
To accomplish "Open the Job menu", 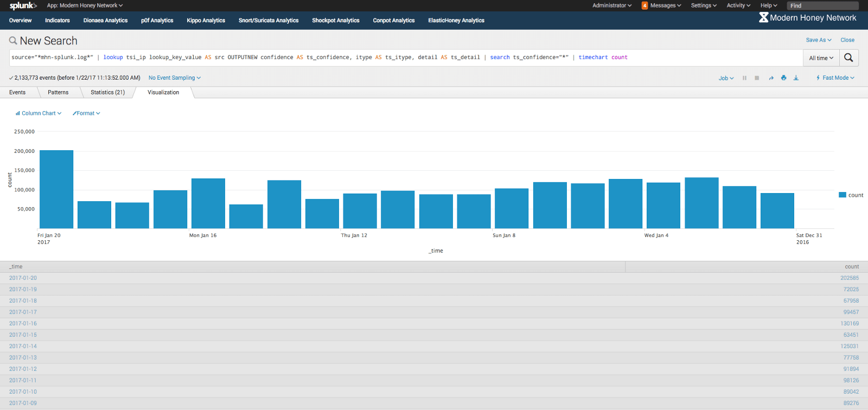I will [x=726, y=78].
